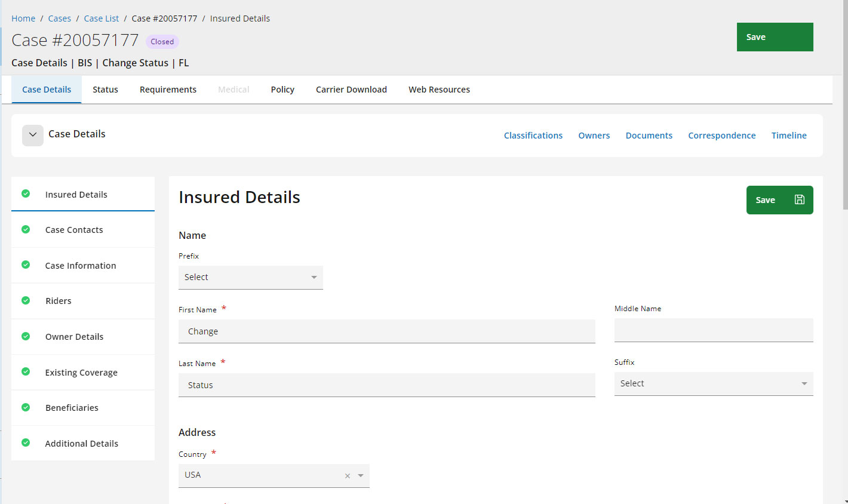The image size is (848, 504).
Task: Click the First Name input field
Action: coord(386,331)
